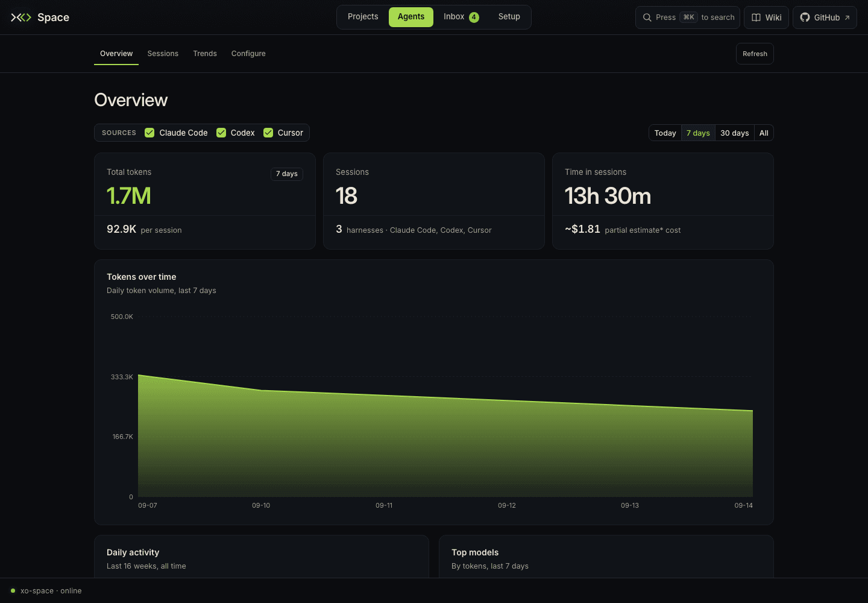Click the GitHub octocat icon

(805, 17)
